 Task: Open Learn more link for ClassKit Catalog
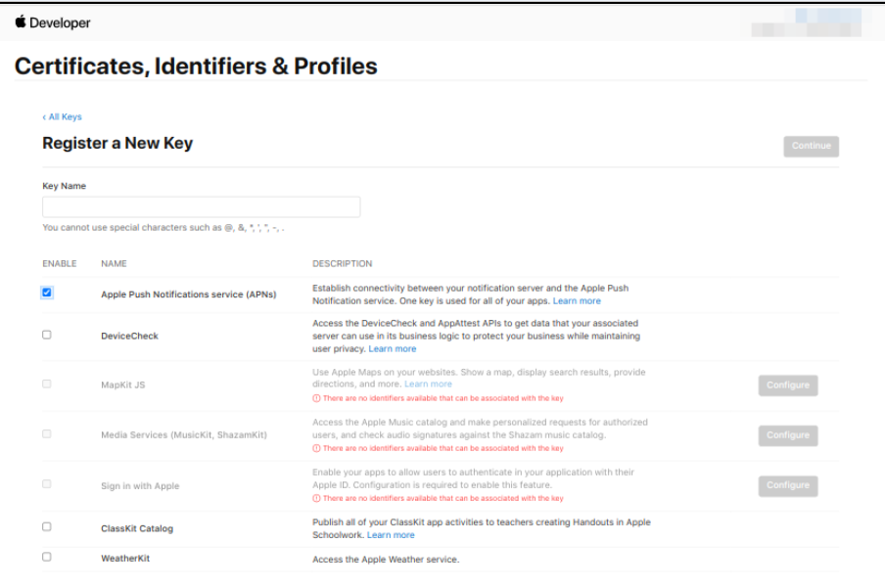click(391, 535)
